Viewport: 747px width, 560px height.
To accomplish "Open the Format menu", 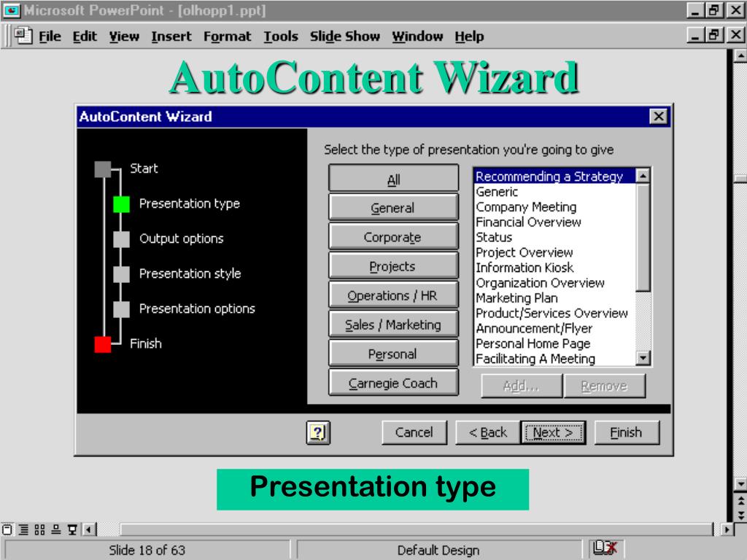I will click(x=227, y=36).
